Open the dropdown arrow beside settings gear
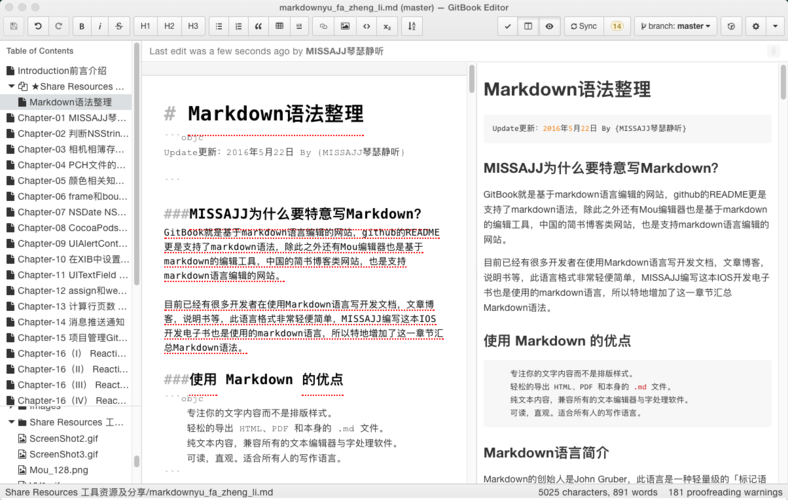 pos(775,26)
